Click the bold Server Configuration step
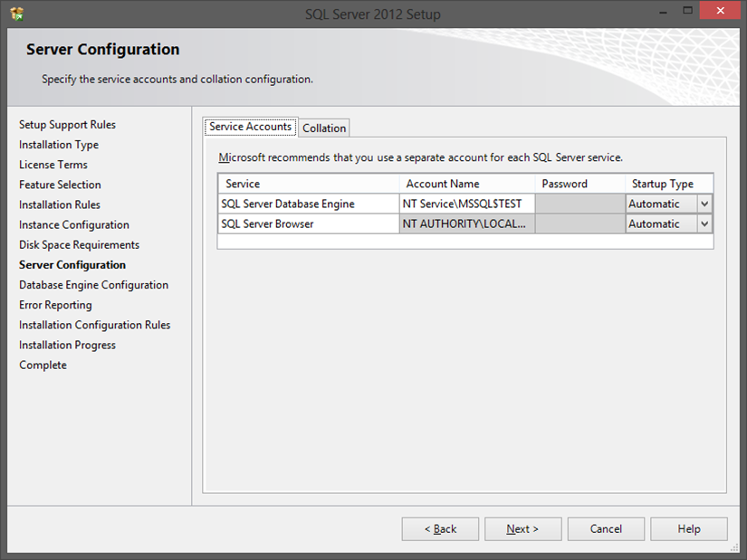Screen dimensions: 747x560 [72, 265]
